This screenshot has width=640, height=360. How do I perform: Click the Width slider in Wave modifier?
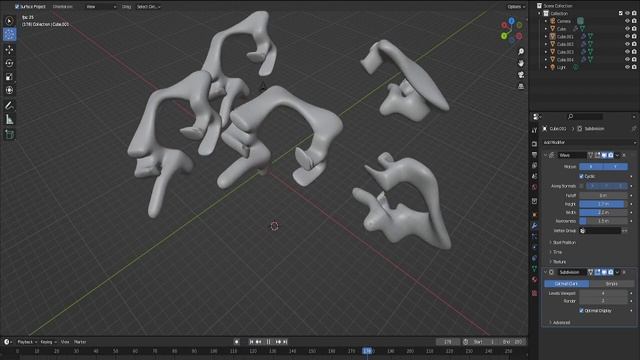pos(603,212)
